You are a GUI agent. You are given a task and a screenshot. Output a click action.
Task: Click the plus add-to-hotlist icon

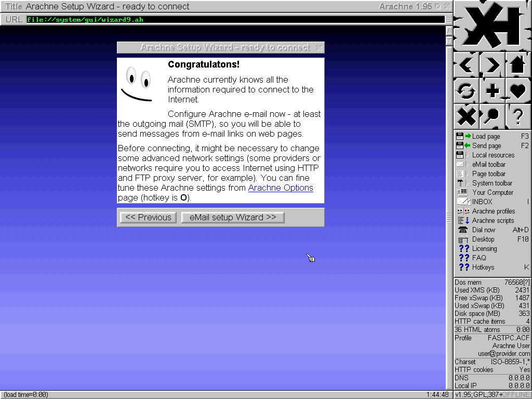point(493,90)
